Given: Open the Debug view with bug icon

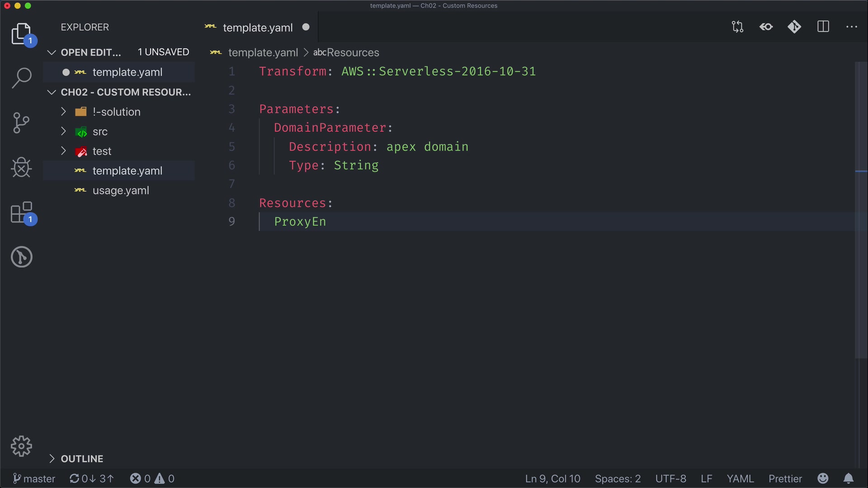Looking at the screenshot, I should click(21, 168).
